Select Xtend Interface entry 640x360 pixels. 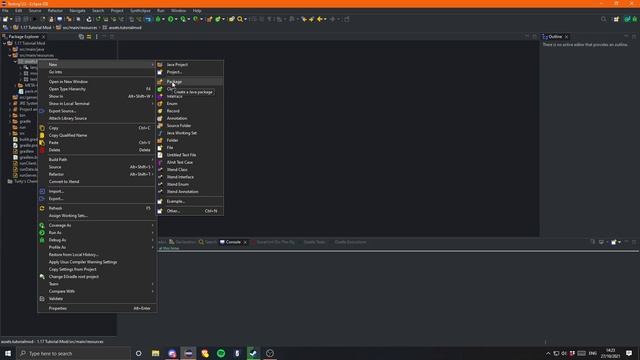(190, 177)
